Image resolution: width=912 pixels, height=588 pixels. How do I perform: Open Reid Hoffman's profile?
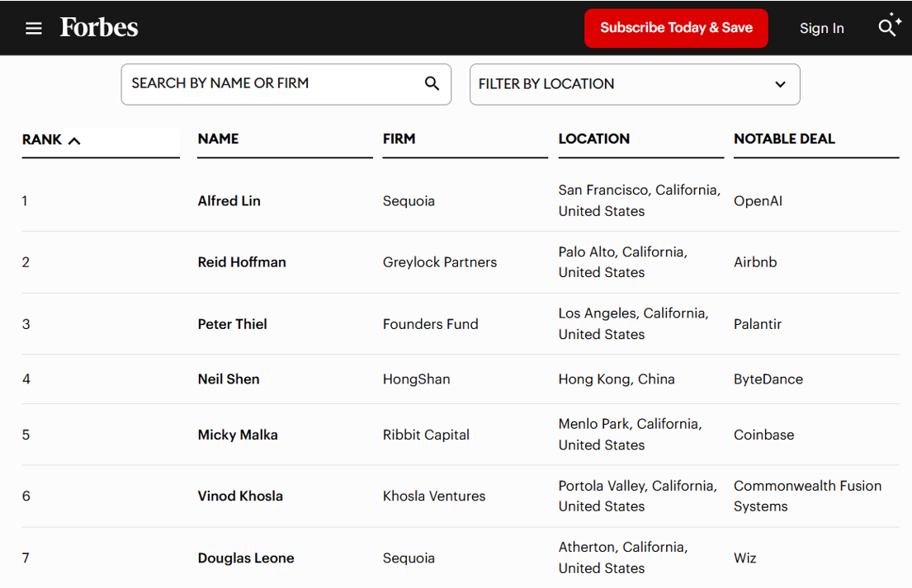point(242,262)
